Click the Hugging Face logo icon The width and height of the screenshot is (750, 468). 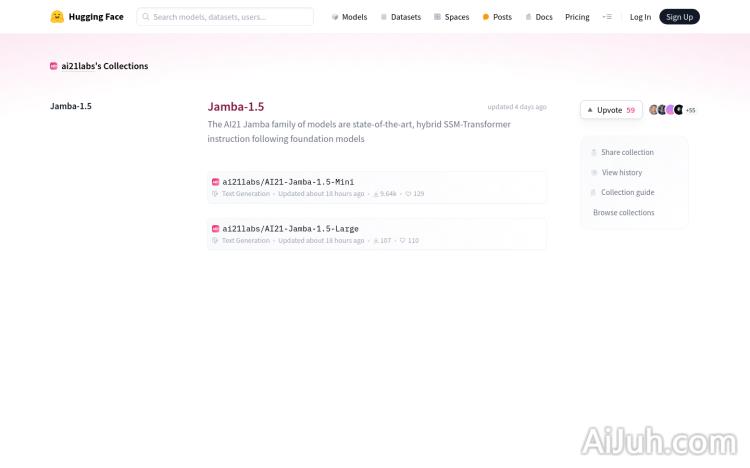[x=57, y=17]
